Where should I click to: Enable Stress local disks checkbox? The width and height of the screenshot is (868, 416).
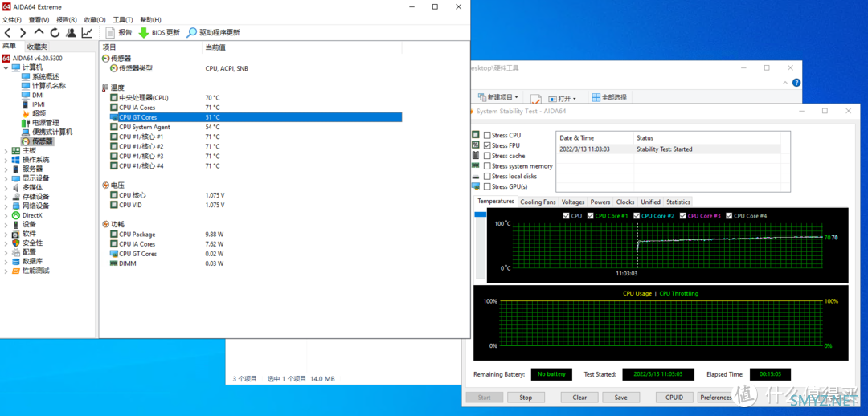coord(487,177)
